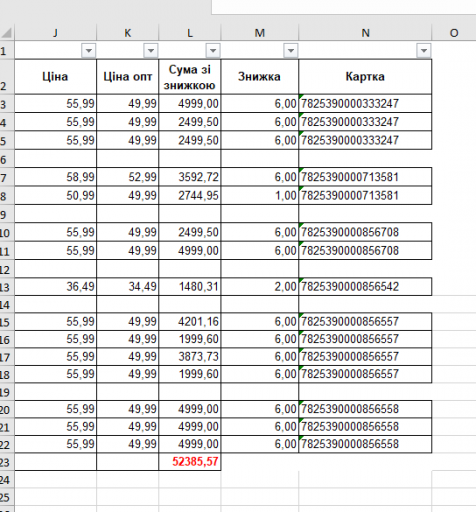Select cell with value 36,49
This screenshot has width=476, height=512.
click(56, 287)
